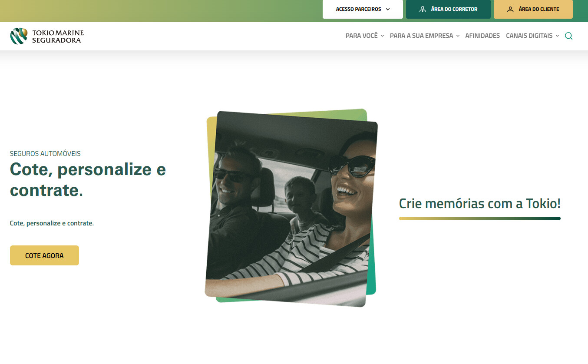Expand the chevron beside Canais Digitais
588x364 pixels.
tap(557, 36)
